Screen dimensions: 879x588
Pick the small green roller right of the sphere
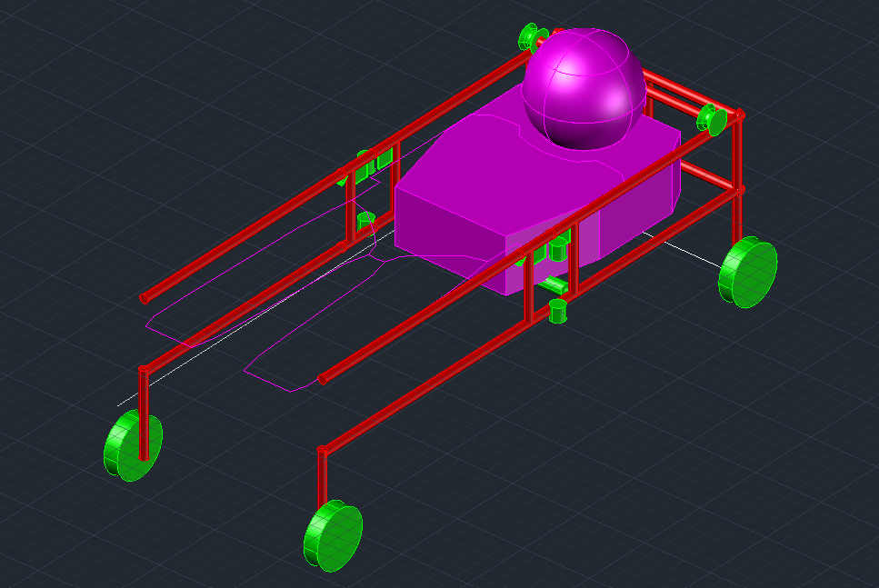pyautogui.click(x=712, y=119)
